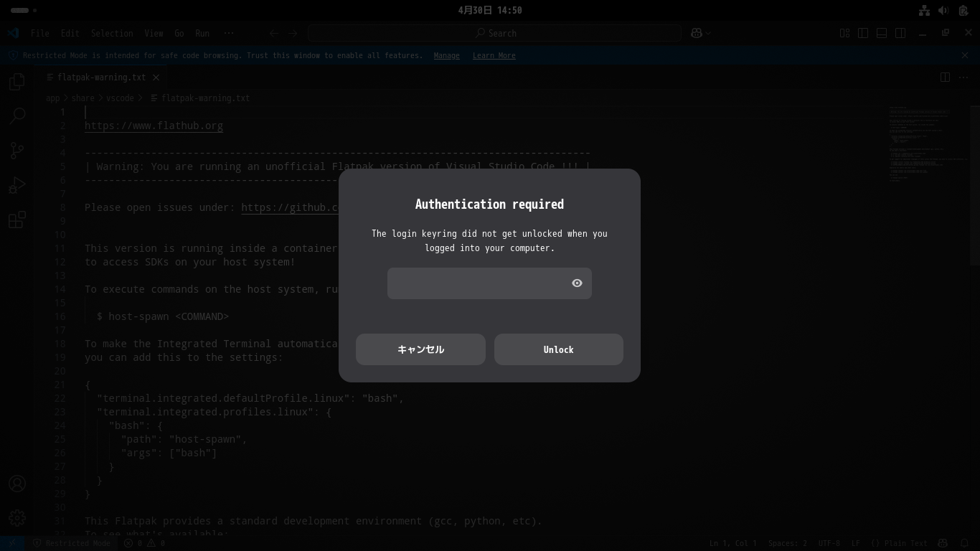Click the Restricted Mode status bar item
This screenshot has height=551, width=980.
pos(72,543)
